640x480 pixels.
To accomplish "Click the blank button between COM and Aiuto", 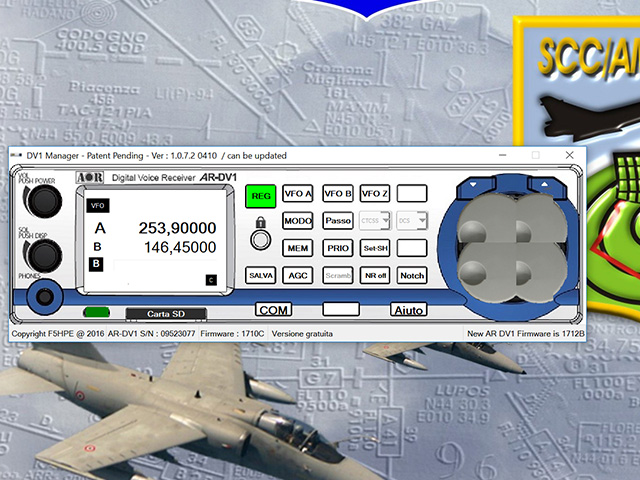I will (341, 309).
